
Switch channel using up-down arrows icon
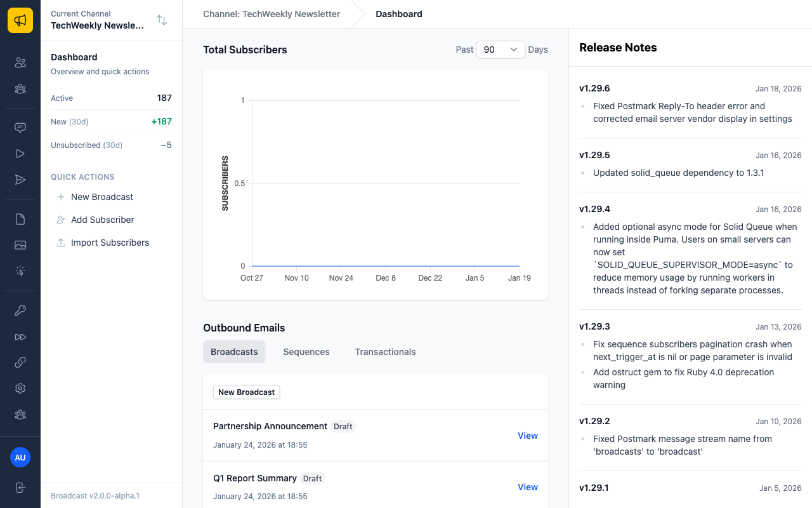pyautogui.click(x=162, y=20)
